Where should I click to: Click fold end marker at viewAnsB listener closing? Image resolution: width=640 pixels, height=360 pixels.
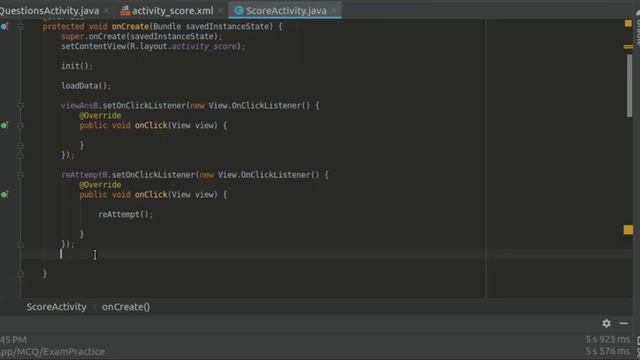pyautogui.click(x=20, y=156)
